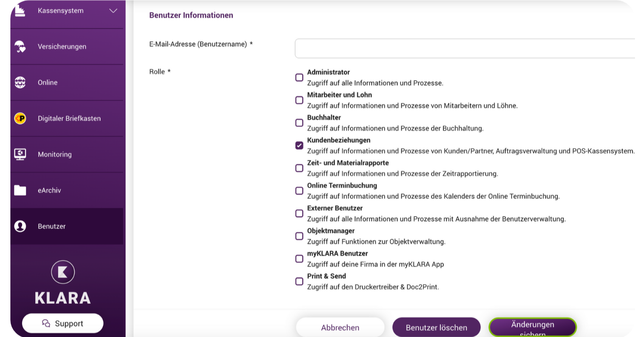Viewport: 644px width, 337px height.
Task: Uncheck the Kundenbeziehungen role checkbox
Action: click(299, 145)
